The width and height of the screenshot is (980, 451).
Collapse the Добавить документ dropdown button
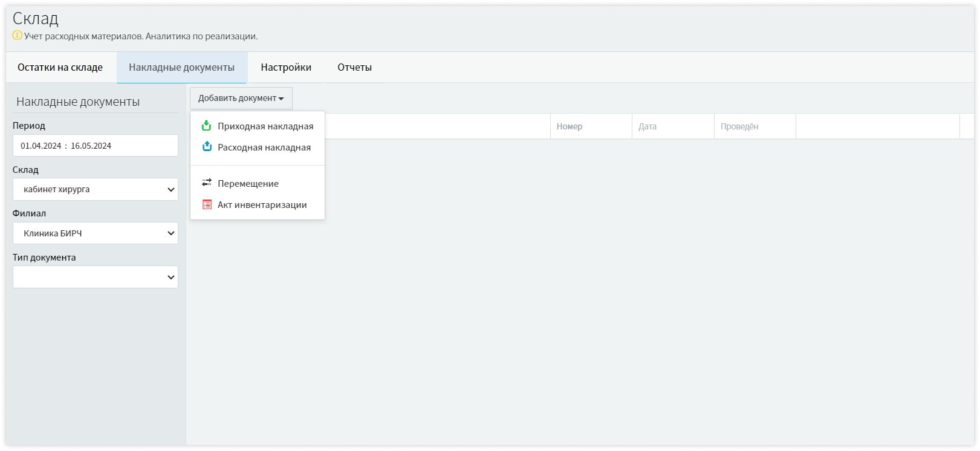click(x=241, y=98)
